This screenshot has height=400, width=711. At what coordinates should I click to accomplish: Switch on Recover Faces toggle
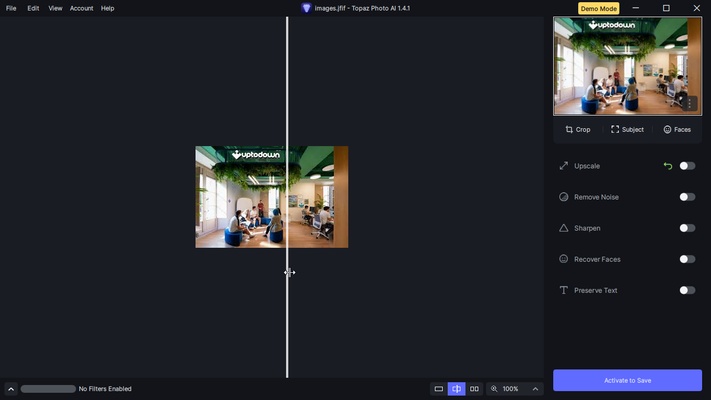pos(687,259)
